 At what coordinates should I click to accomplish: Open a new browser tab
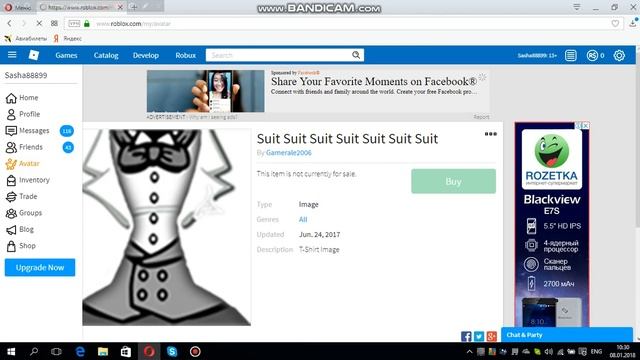click(x=133, y=7)
